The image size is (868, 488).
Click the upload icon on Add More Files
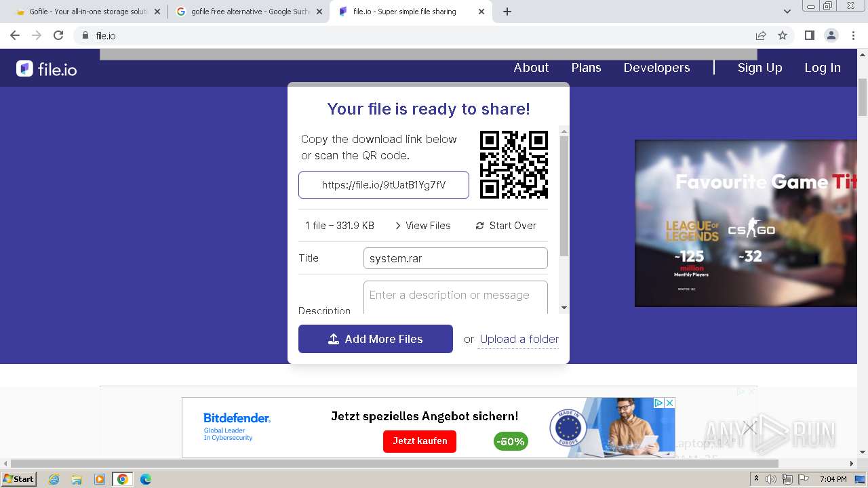(x=334, y=339)
